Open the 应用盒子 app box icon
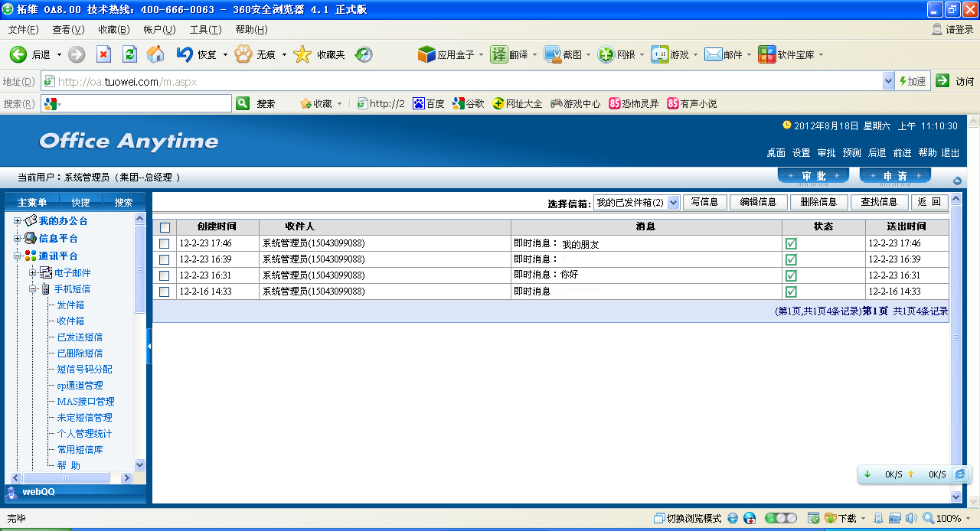 [426, 54]
